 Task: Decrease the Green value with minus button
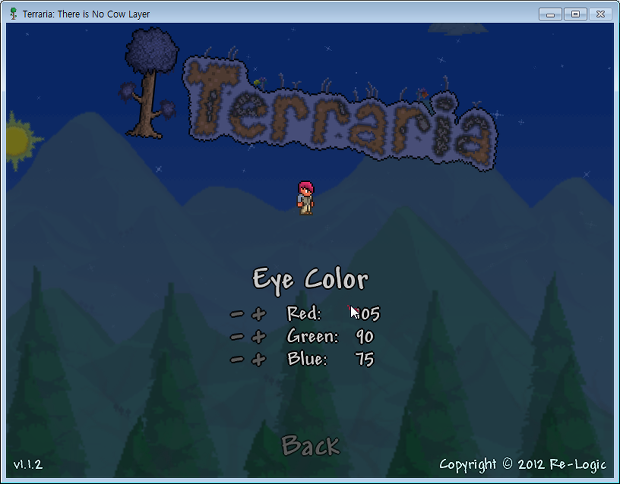(237, 337)
